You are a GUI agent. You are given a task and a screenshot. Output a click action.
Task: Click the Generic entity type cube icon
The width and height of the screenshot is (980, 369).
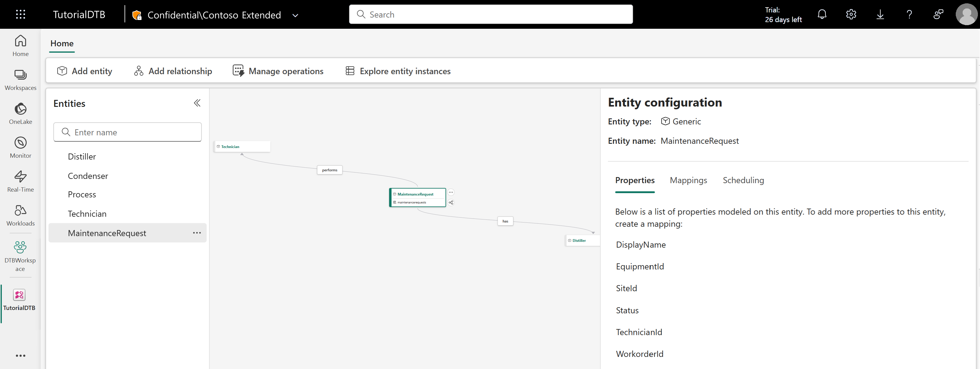[665, 121]
